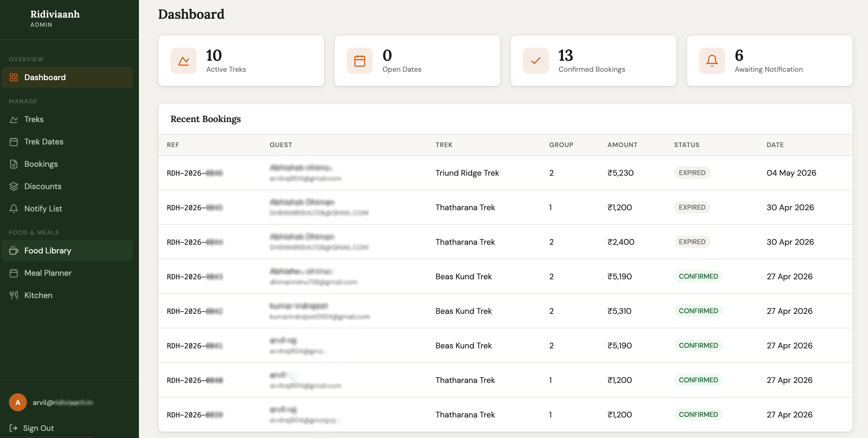
Task: Click the Ridiviaanh brand title
Action: [x=55, y=14]
